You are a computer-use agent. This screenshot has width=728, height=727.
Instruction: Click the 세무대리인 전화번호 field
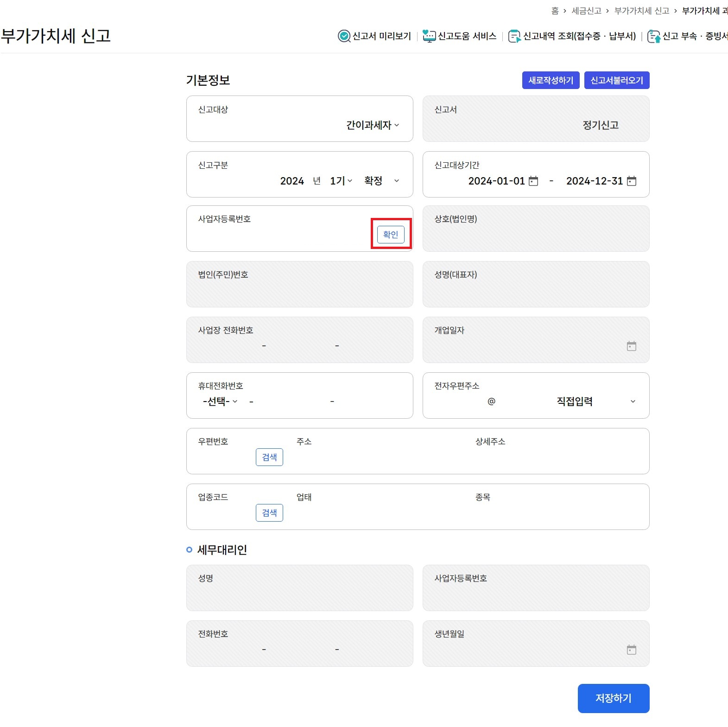coord(300,644)
